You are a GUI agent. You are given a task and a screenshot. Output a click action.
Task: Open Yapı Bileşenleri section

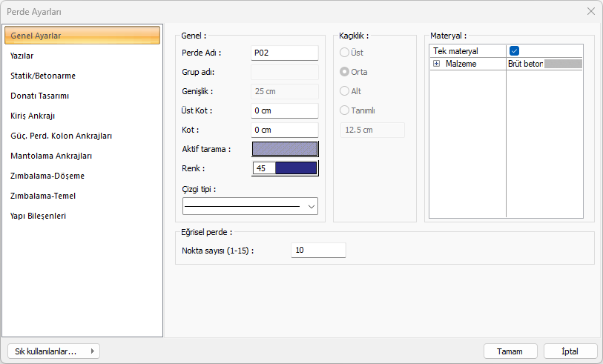click(39, 216)
